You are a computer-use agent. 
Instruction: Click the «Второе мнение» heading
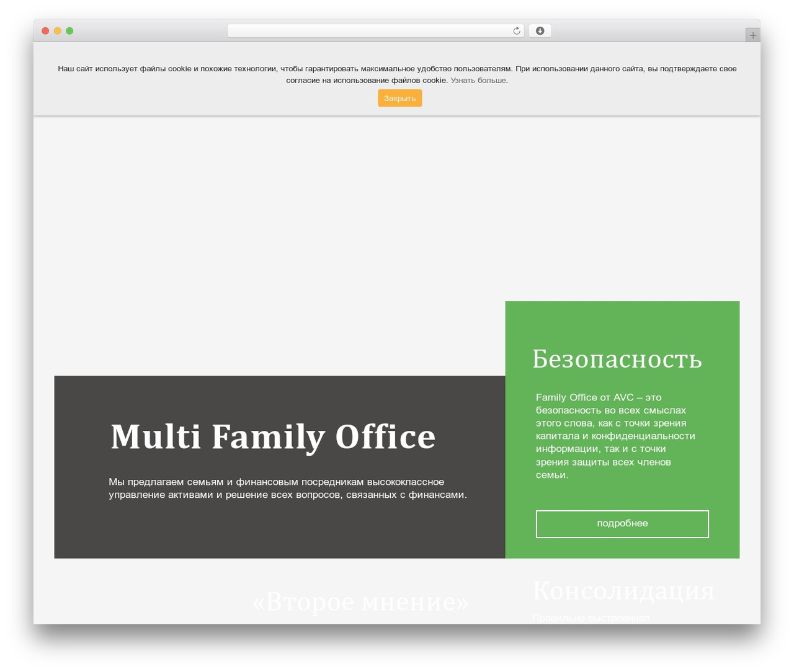click(360, 602)
